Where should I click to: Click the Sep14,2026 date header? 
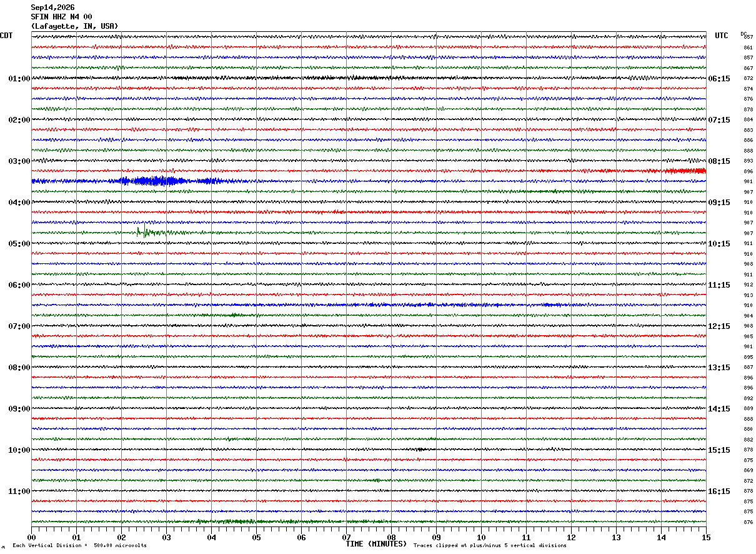pyautogui.click(x=52, y=8)
